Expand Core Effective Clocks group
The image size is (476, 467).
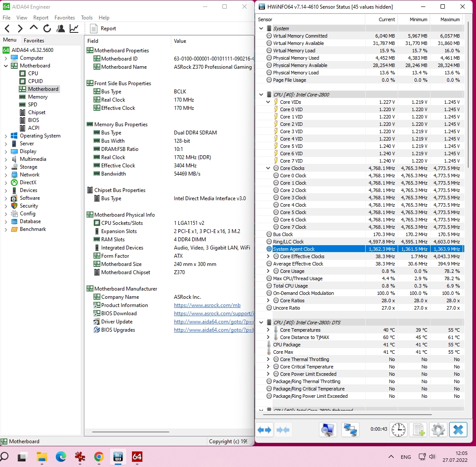[268, 256]
